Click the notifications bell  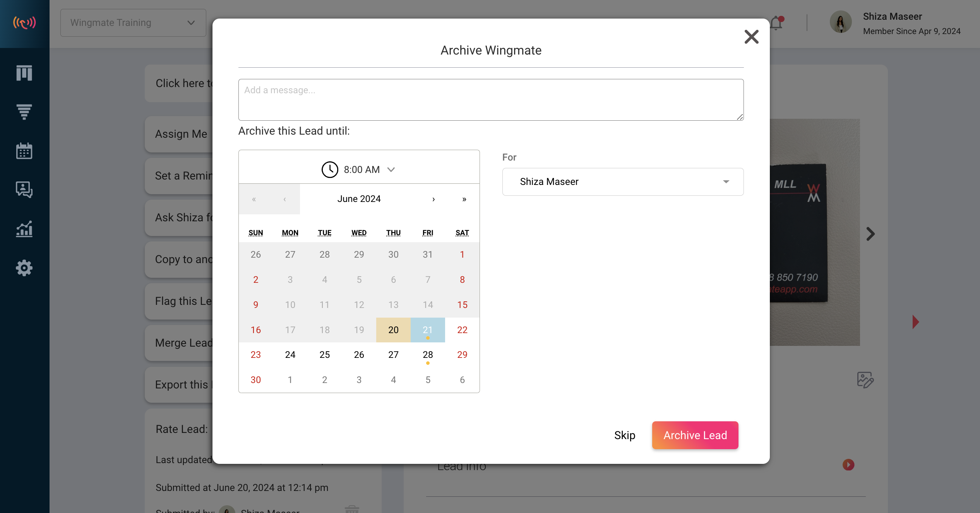776,22
